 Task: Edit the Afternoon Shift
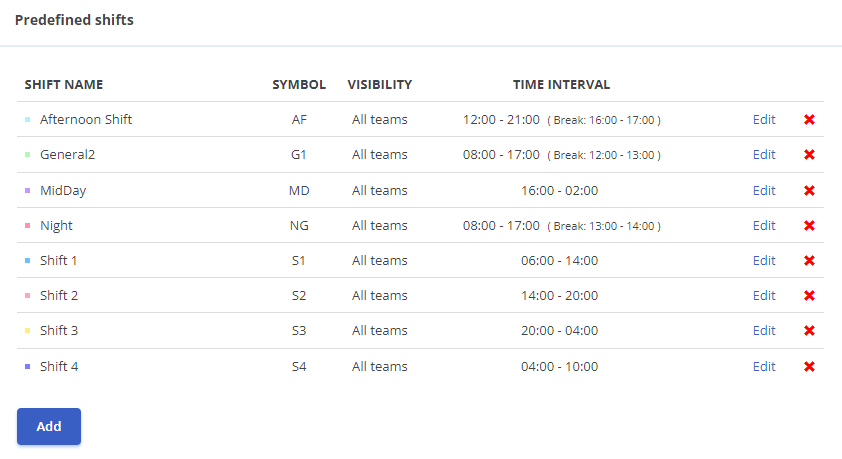(764, 120)
